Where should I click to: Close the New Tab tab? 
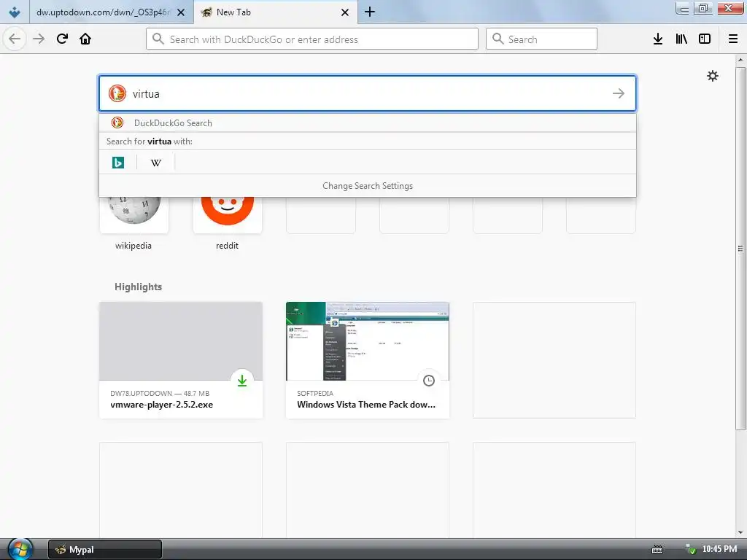(x=345, y=13)
